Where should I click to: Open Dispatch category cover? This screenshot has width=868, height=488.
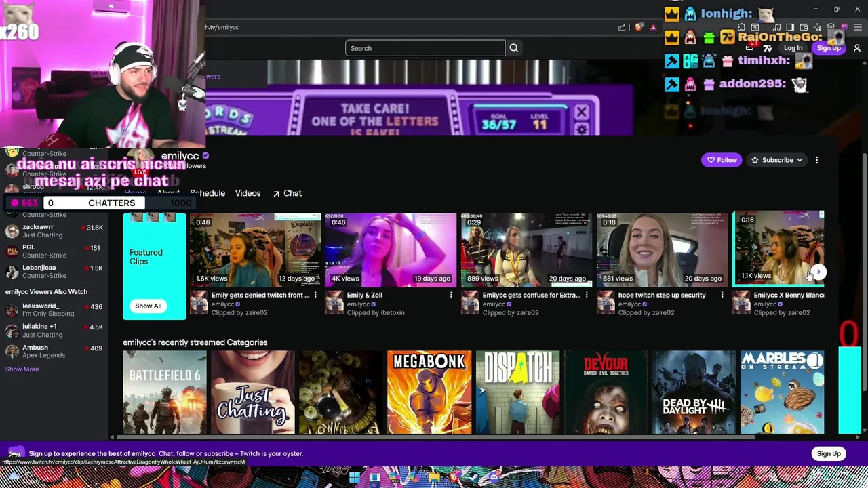point(517,392)
